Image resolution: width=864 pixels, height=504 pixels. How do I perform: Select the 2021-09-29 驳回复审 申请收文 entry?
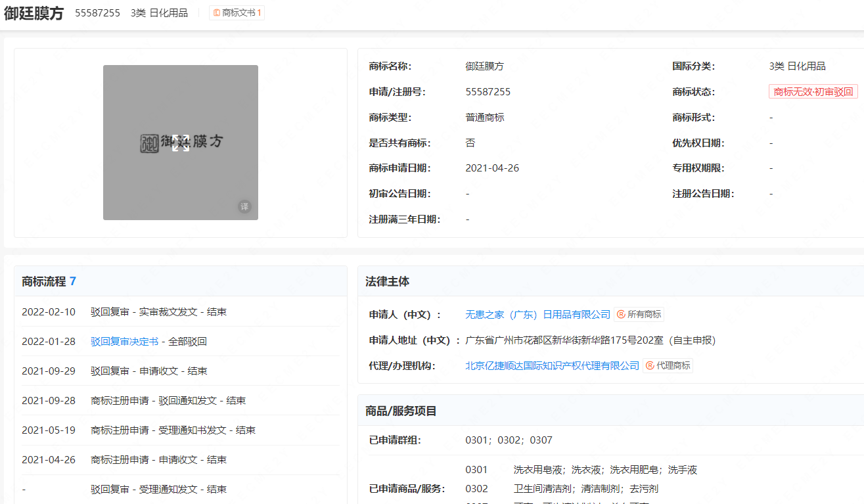coord(148,371)
